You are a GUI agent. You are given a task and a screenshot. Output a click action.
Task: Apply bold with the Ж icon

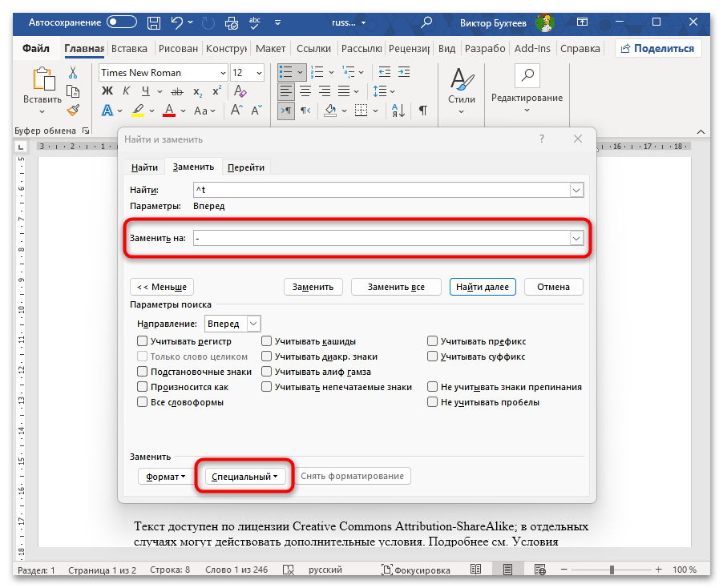(107, 111)
